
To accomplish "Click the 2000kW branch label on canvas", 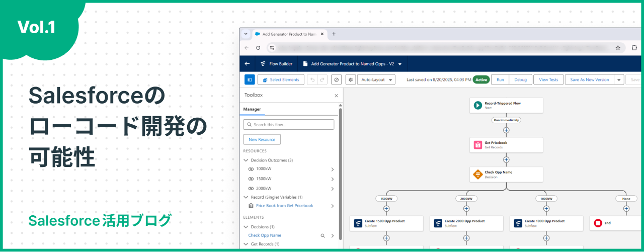I will pyautogui.click(x=466, y=199).
